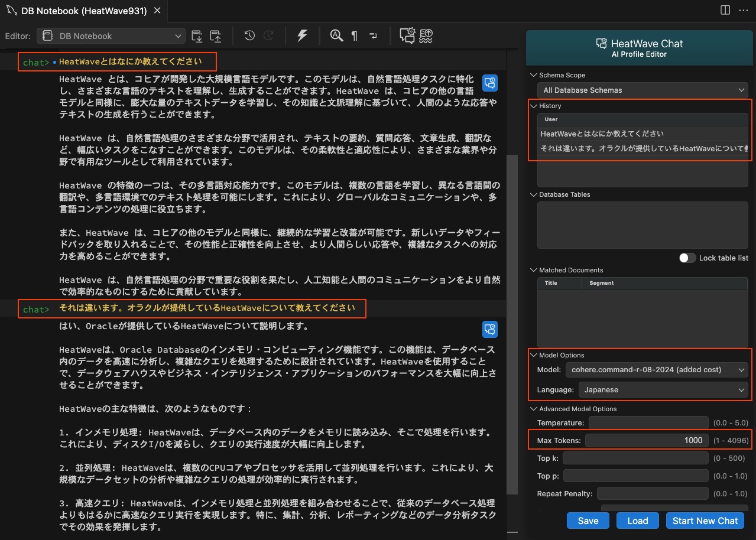Screen dimensions: 756x540
Task: Click the Save button in HeatWave Chat panel
Action: pos(588,521)
